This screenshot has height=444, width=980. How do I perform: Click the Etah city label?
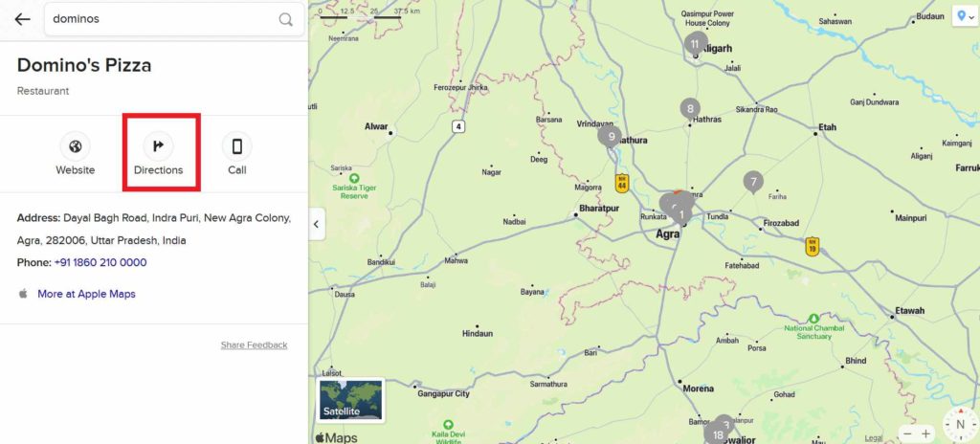(x=827, y=127)
